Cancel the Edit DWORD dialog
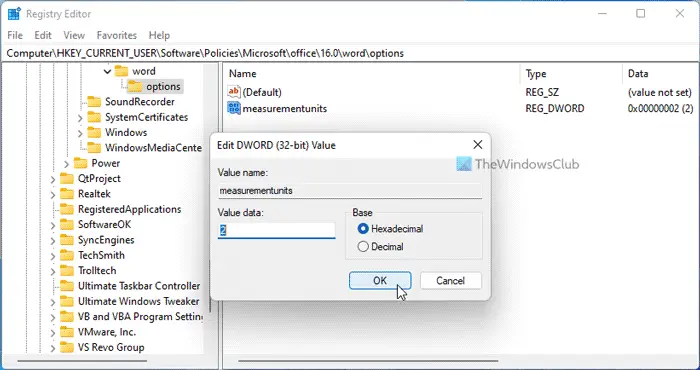Screen dimensions: 700x370 450,281
